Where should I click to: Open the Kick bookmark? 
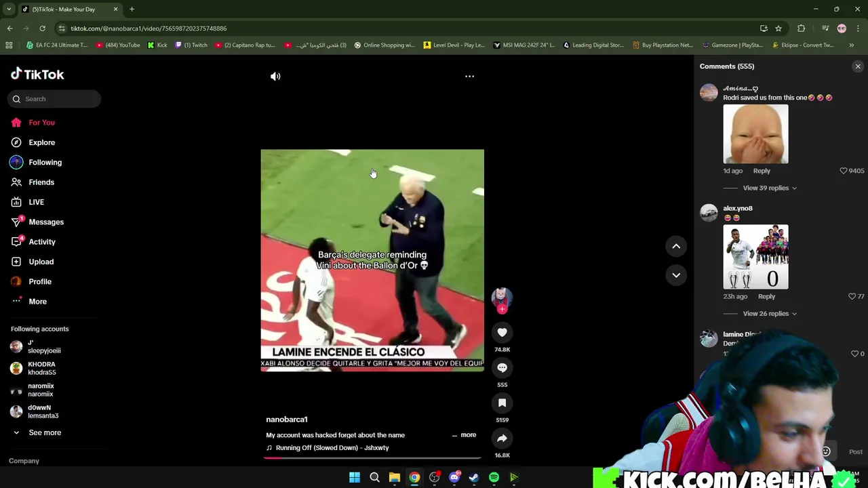point(157,45)
